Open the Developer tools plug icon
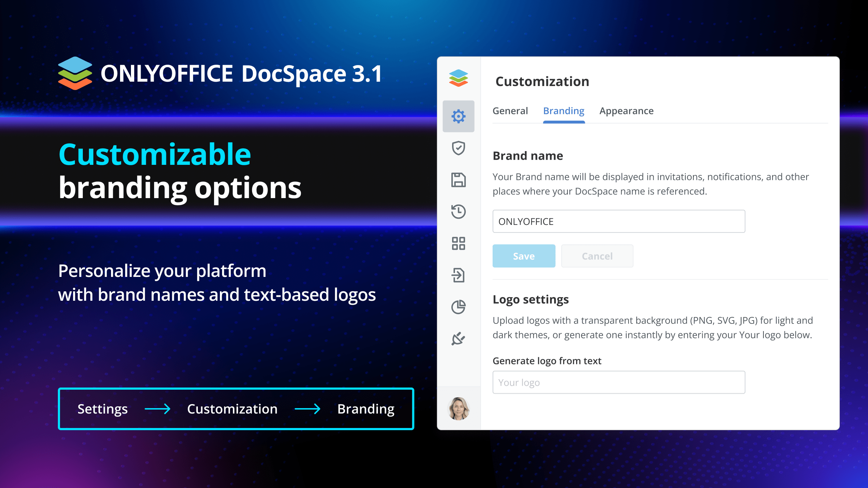 (458, 339)
